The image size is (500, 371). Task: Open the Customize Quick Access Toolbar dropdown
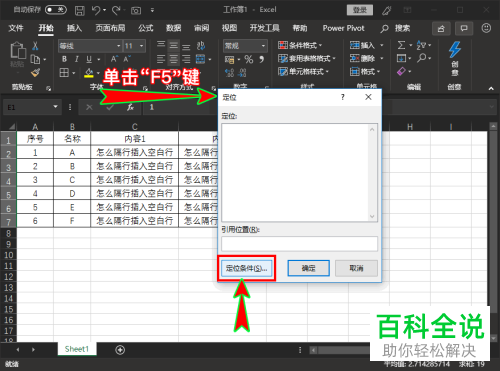point(152,10)
